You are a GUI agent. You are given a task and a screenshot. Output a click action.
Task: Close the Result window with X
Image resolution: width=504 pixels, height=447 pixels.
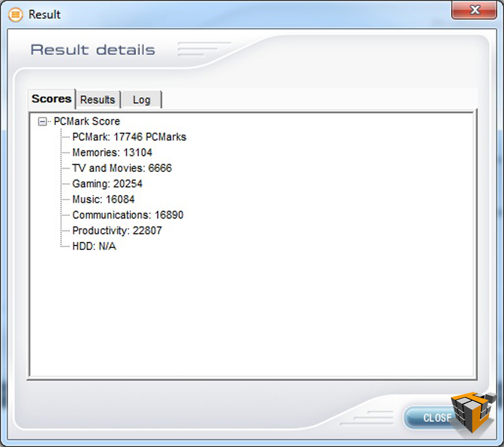click(x=474, y=10)
